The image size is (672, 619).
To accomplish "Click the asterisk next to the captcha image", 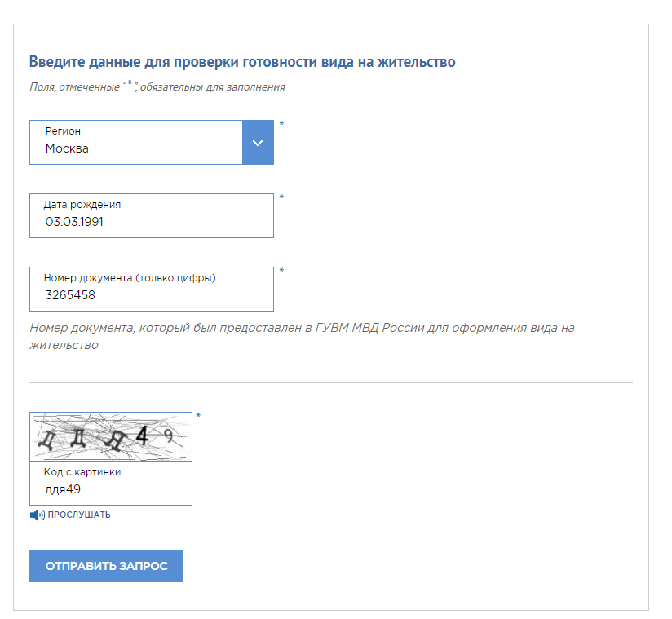I will (198, 416).
